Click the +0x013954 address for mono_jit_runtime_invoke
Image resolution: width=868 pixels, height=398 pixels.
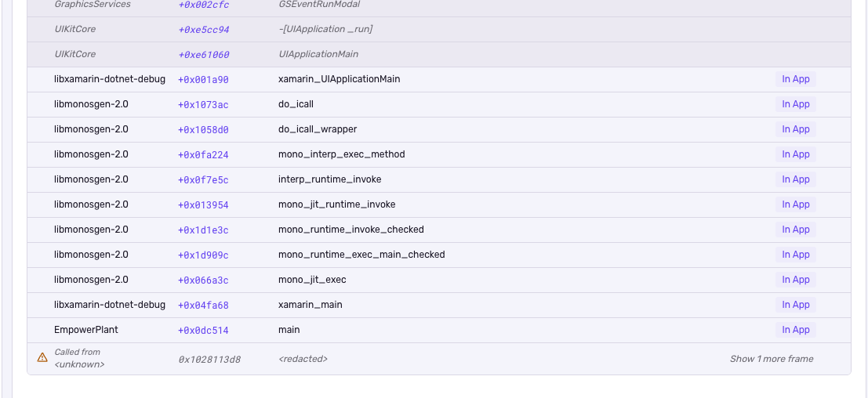[203, 205]
